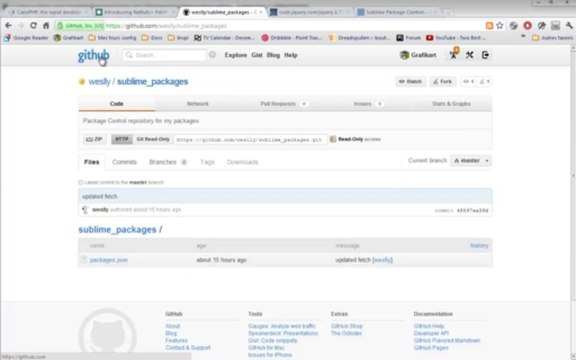Screen dimensions: 576x360
Task: Click the YouTube bookmark in the bookmarks bar
Action: point(456,37)
